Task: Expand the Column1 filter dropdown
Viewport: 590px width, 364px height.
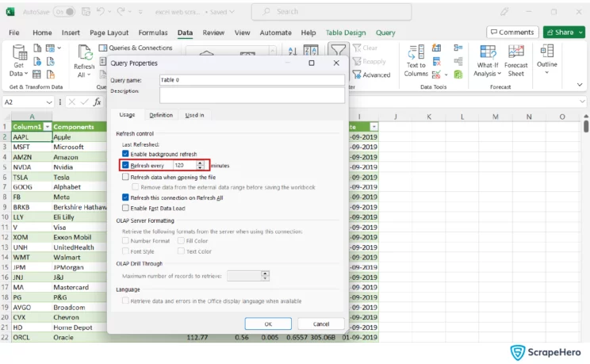Action: coord(48,127)
